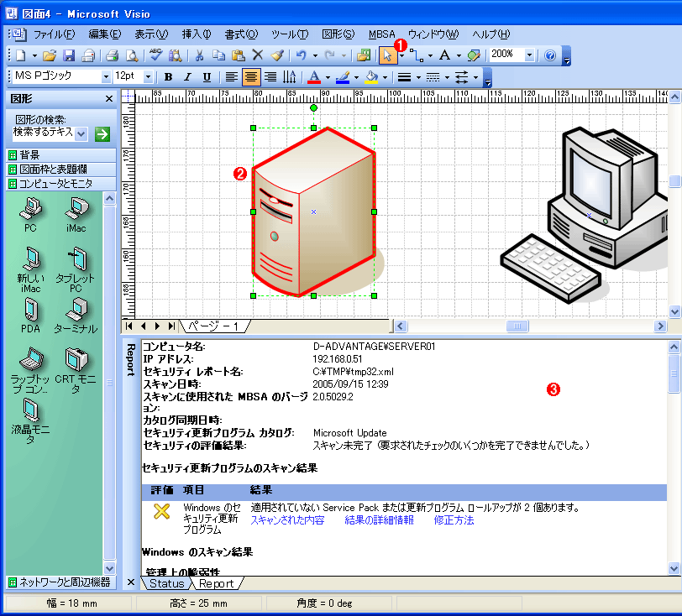Screen dimensions: 682x616
Task: Click the horizontal scrollbar thumb under the canvas
Action: pos(517,326)
